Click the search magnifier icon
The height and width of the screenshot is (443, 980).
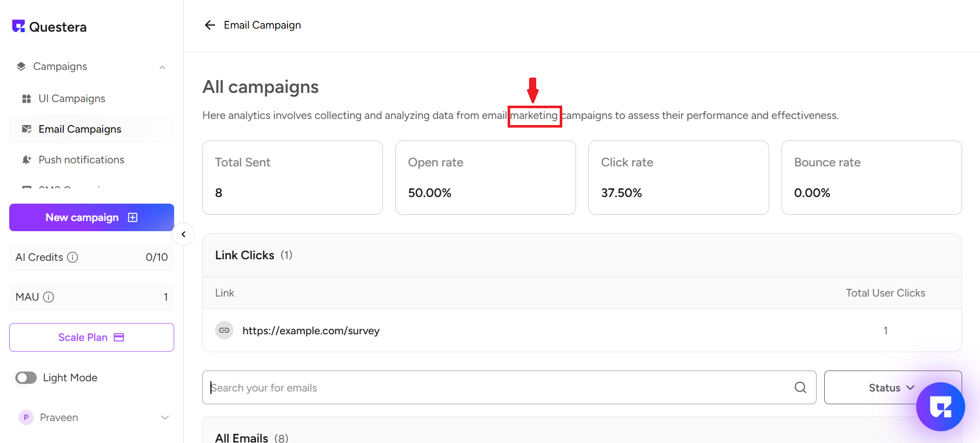click(800, 388)
